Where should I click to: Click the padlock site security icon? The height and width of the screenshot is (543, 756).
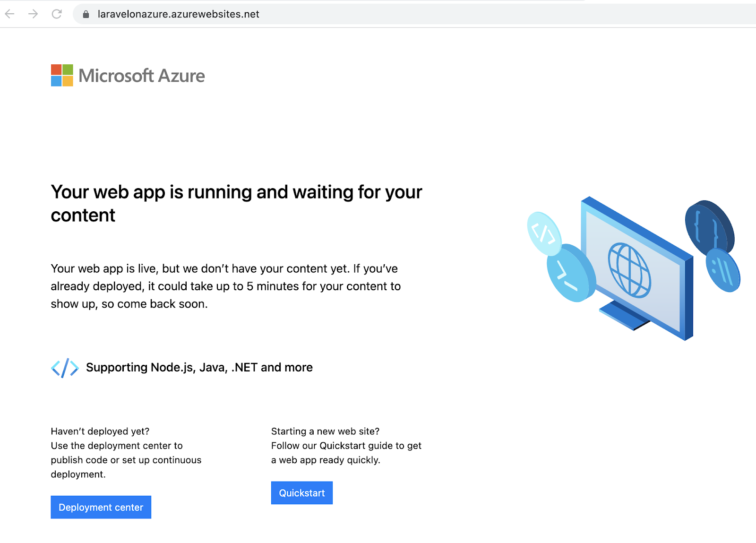86,14
